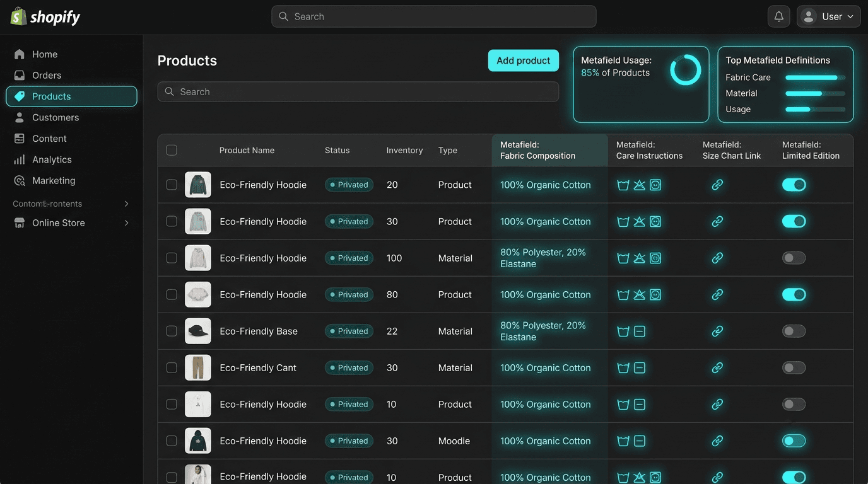Click tumble dry icon in inventory 100 row
Viewport: 868px width, 484px height.
655,258
